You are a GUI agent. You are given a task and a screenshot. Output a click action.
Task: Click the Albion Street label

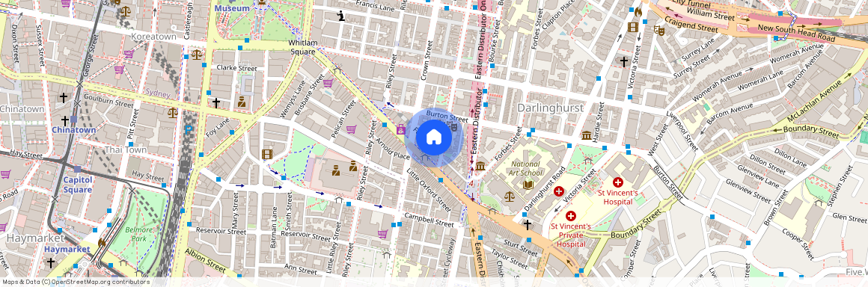click(x=205, y=260)
